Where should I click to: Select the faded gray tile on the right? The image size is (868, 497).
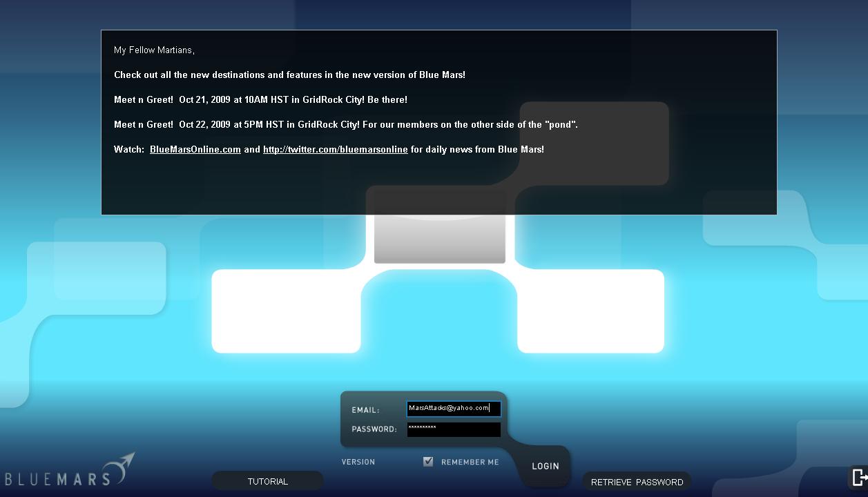point(592,143)
